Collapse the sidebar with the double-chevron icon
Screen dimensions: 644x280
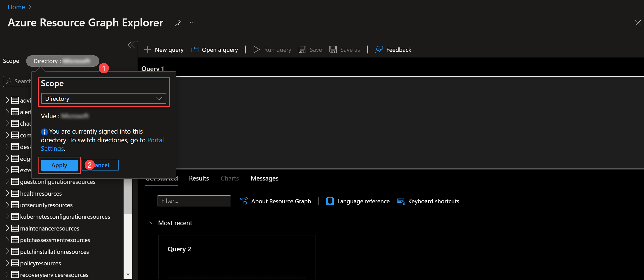pyautogui.click(x=132, y=45)
